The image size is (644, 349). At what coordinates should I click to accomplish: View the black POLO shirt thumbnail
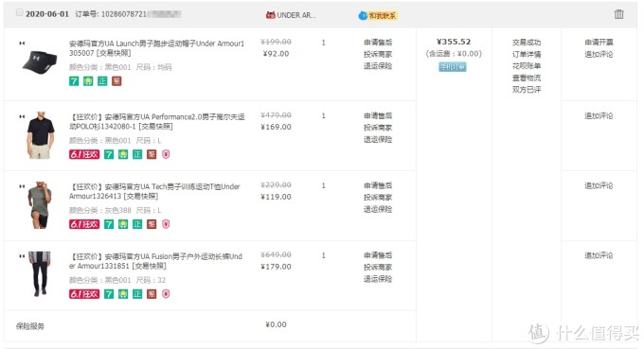(40, 135)
